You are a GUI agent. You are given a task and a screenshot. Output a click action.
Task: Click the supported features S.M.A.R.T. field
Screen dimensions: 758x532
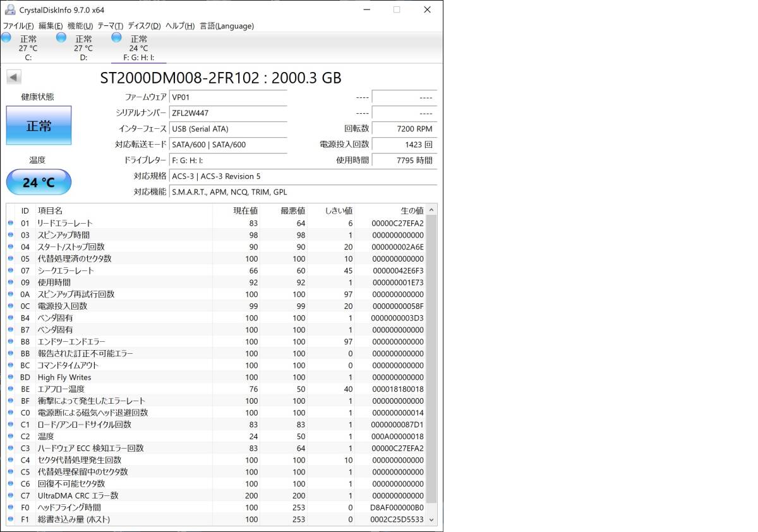point(303,192)
